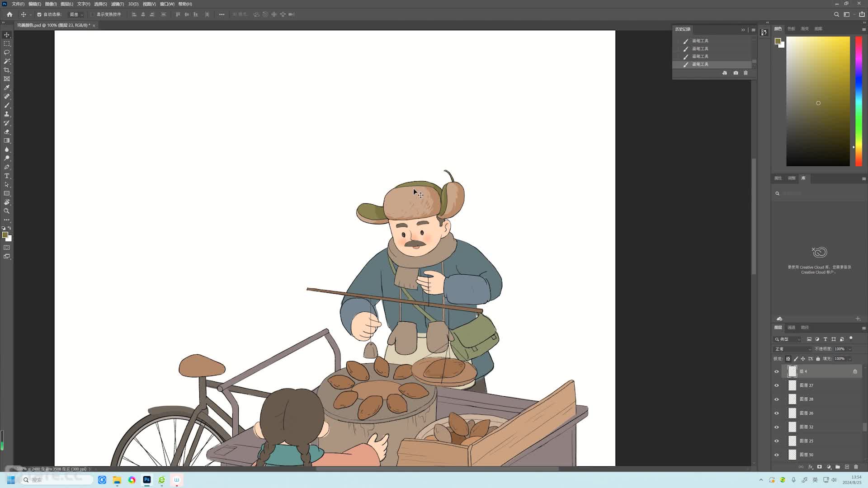Toggle visibility of 组 4
The width and height of the screenshot is (868, 488).
click(777, 371)
